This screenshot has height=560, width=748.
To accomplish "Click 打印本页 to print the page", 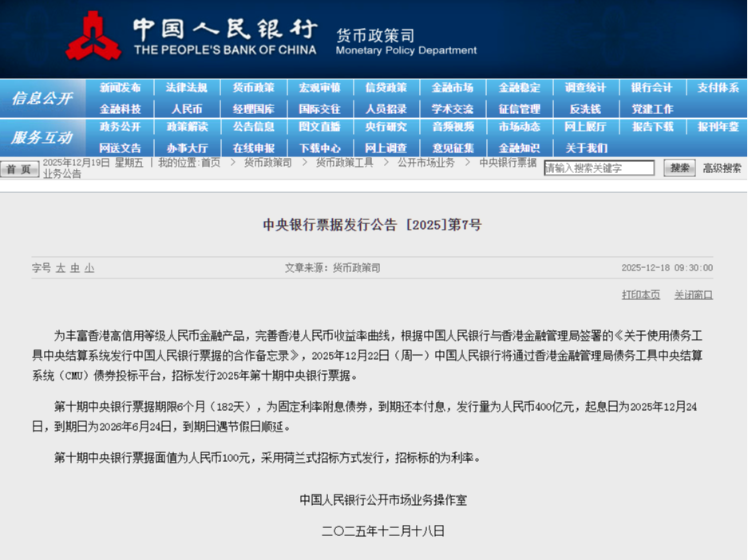I will pyautogui.click(x=641, y=294).
